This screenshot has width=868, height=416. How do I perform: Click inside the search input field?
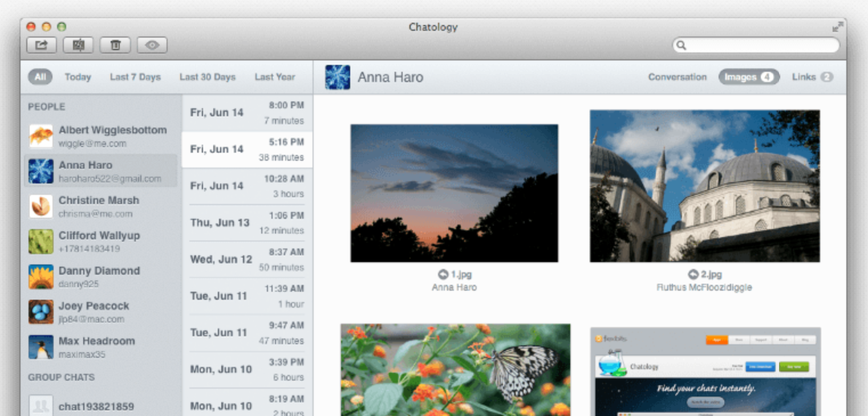click(x=756, y=46)
